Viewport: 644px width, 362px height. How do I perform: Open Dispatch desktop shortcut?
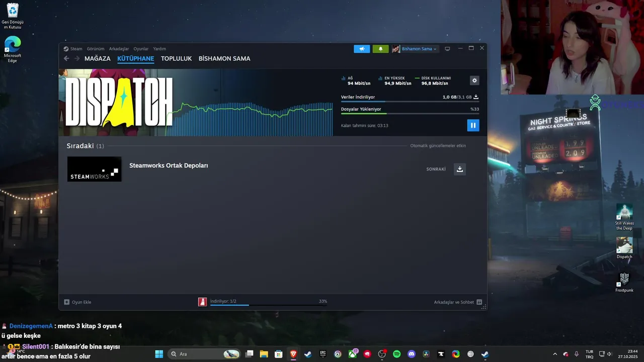(x=624, y=248)
